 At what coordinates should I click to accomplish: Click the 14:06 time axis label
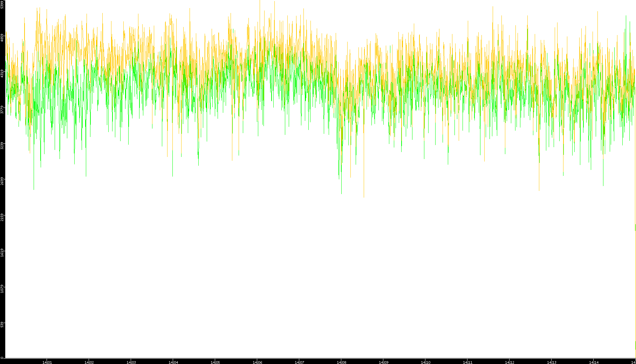(x=258, y=362)
